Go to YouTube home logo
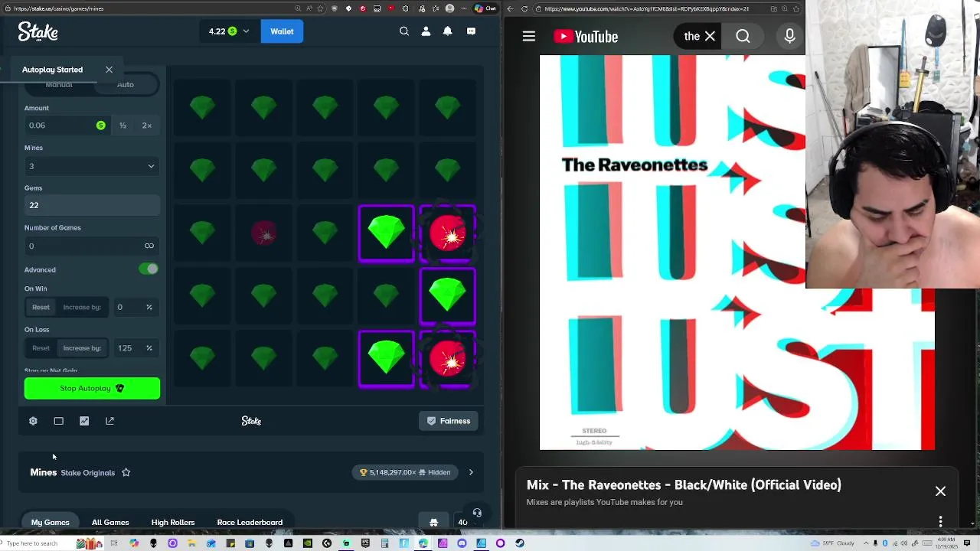This screenshot has width=980, height=551. pos(586,37)
